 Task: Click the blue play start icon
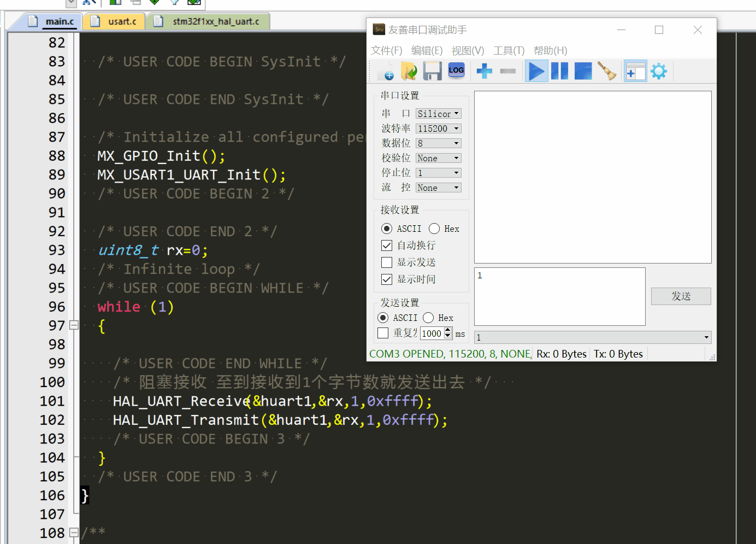(537, 71)
